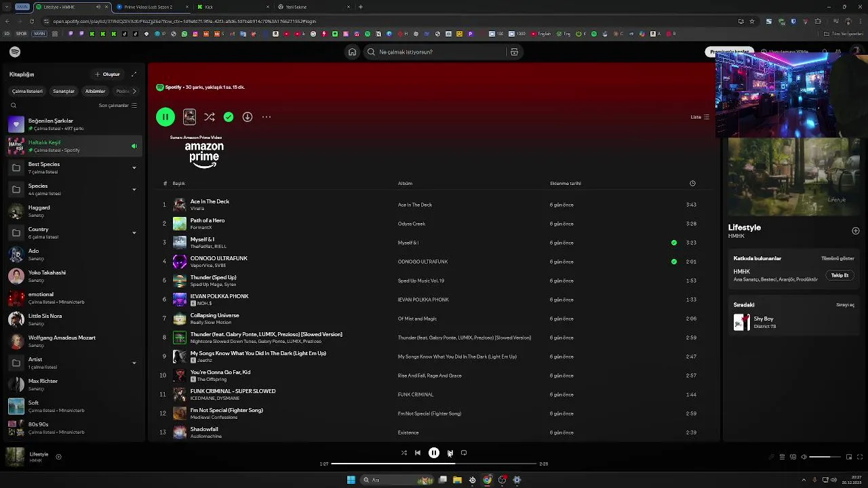Toggle repeat mode in player bar
The image size is (868, 488).
pyautogui.click(x=464, y=453)
